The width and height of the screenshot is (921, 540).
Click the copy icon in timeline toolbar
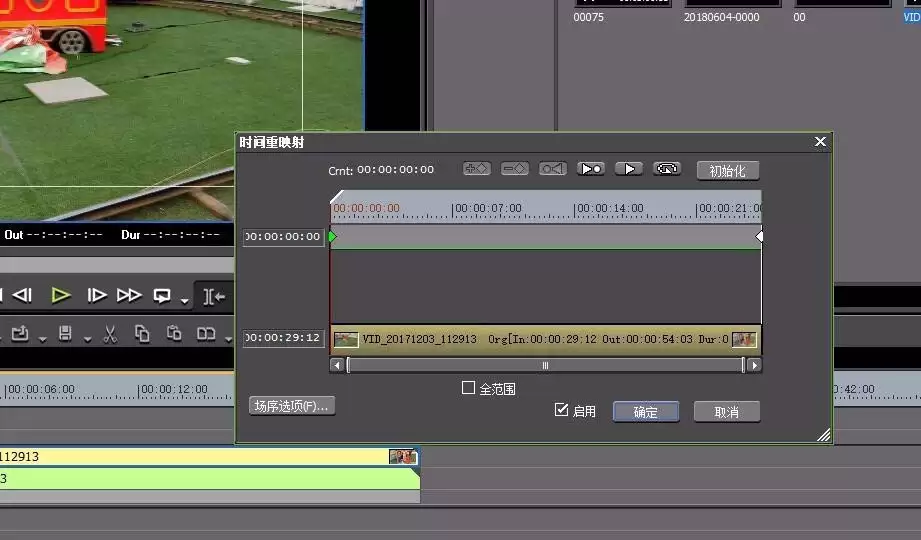(x=142, y=334)
